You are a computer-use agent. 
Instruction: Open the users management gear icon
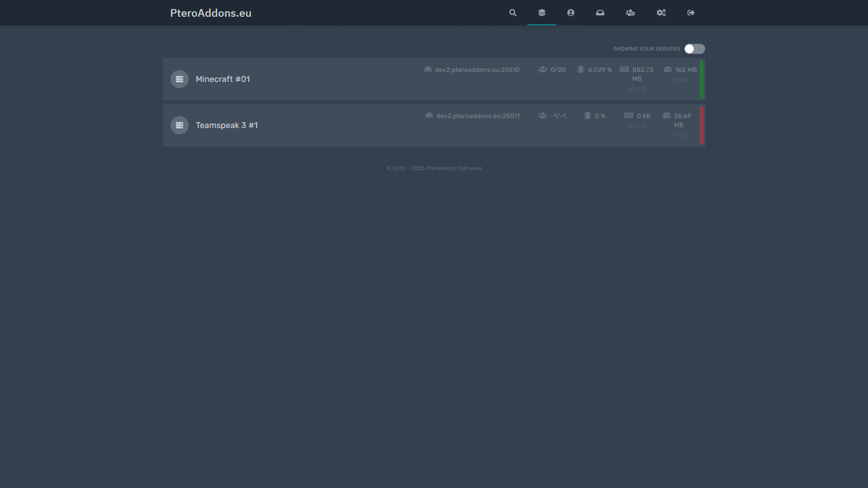[x=630, y=13]
